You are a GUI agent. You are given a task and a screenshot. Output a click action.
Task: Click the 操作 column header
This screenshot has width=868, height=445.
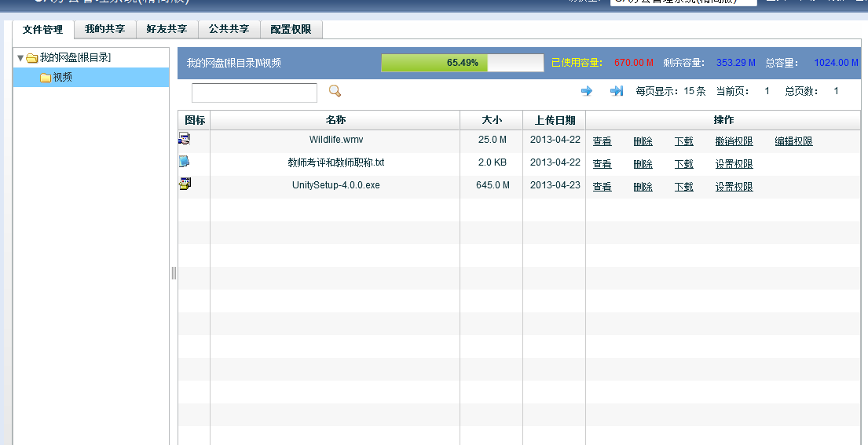pos(723,120)
